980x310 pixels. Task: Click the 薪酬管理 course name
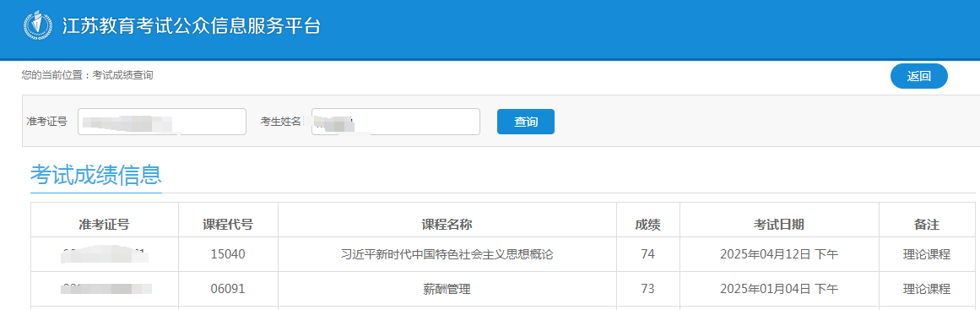point(447,289)
